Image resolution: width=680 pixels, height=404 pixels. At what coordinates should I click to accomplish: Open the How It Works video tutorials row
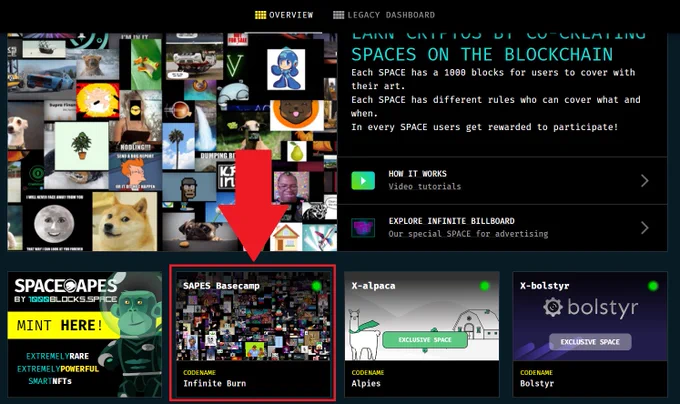[502, 180]
